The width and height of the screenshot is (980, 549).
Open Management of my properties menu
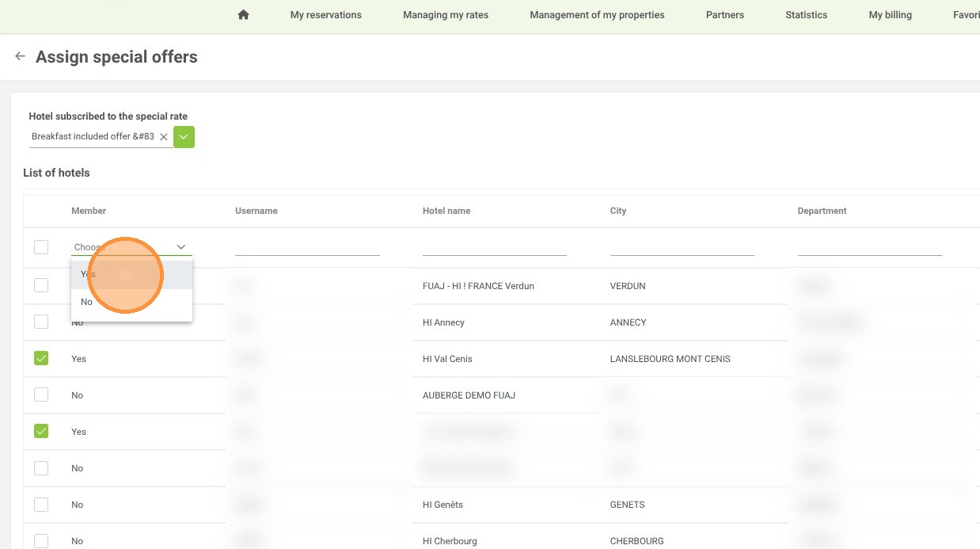(x=598, y=15)
